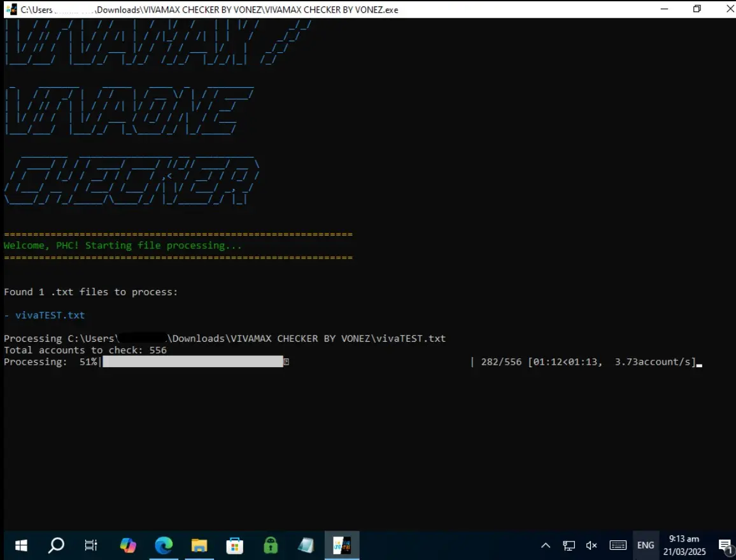This screenshot has height=560, width=736.
Task: Click the console window title text
Action: pyautogui.click(x=209, y=10)
